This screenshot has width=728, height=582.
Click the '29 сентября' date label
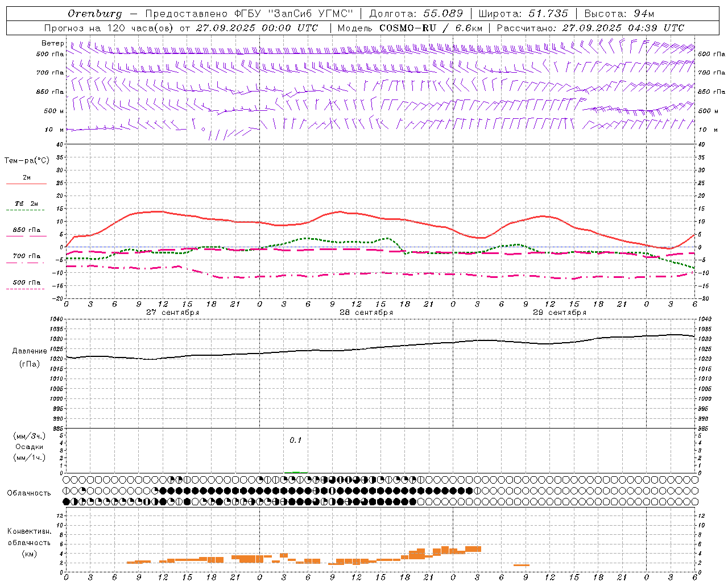559,313
